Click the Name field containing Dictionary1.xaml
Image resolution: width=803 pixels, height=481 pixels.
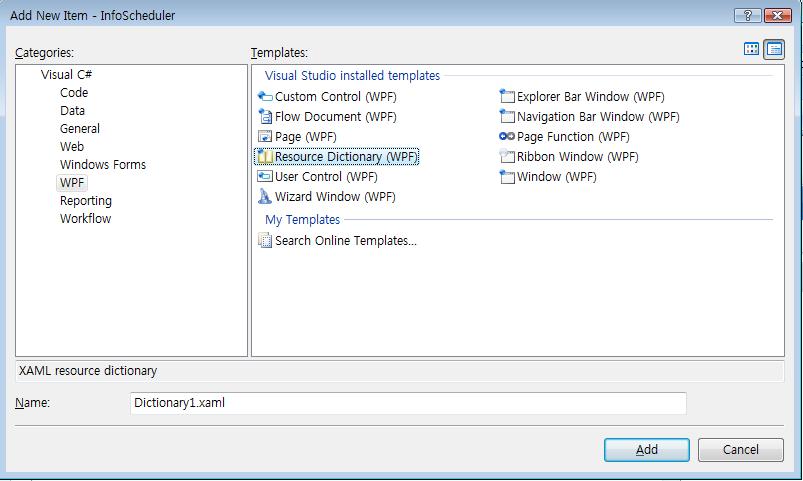click(408, 403)
